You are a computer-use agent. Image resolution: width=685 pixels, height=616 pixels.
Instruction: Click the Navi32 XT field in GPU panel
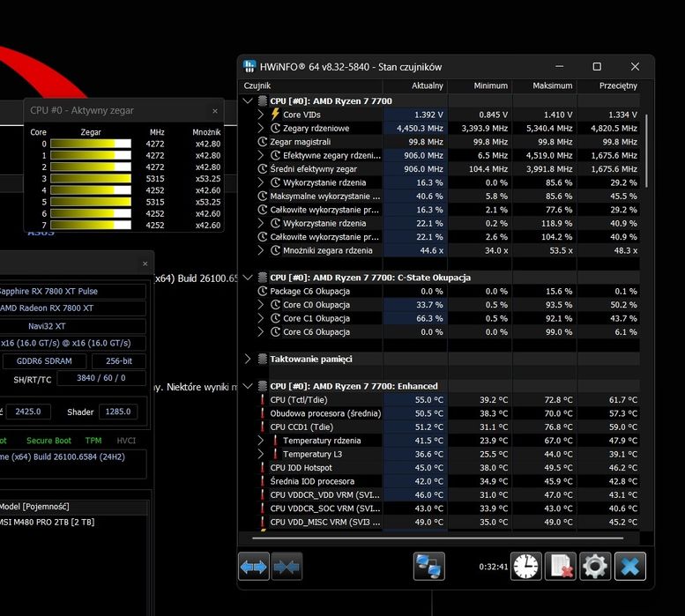pos(72,326)
